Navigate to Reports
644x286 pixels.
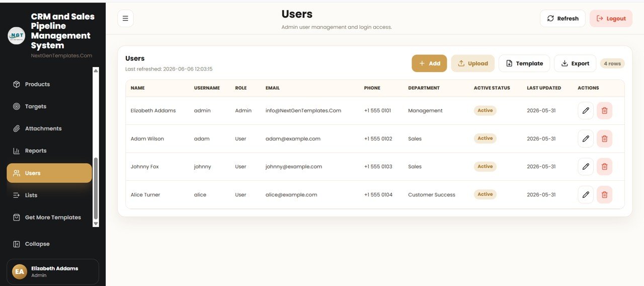tap(49, 151)
